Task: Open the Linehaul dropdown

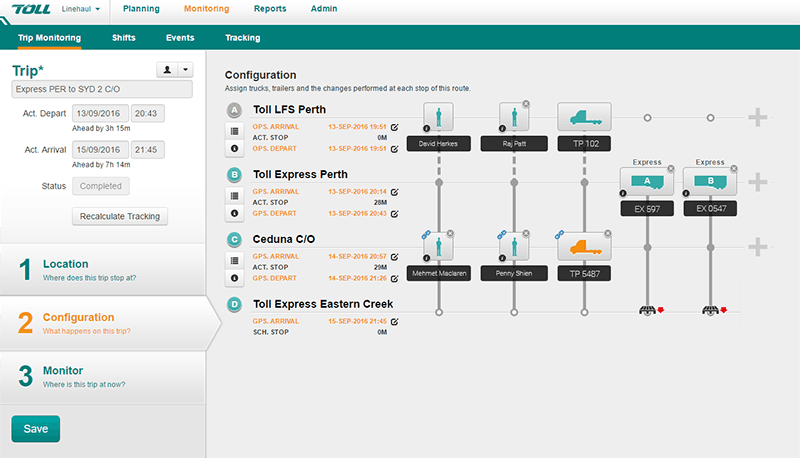Action: 81,9
